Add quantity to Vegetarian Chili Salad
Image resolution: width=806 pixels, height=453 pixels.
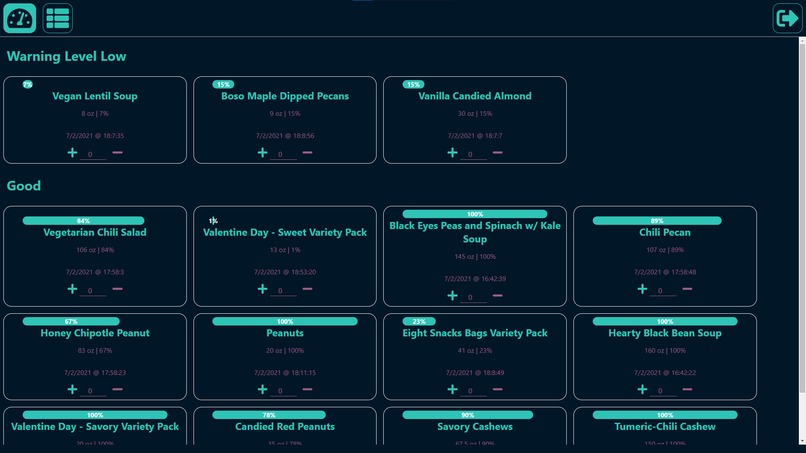[x=72, y=289]
